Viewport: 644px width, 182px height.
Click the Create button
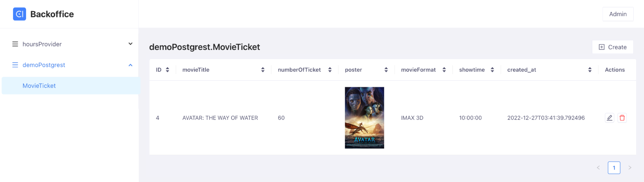coord(613,47)
